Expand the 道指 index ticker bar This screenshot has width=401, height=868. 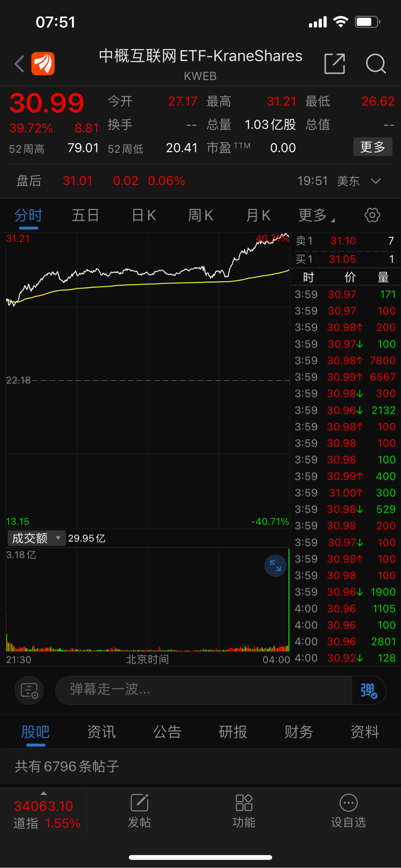pyautogui.click(x=43, y=793)
